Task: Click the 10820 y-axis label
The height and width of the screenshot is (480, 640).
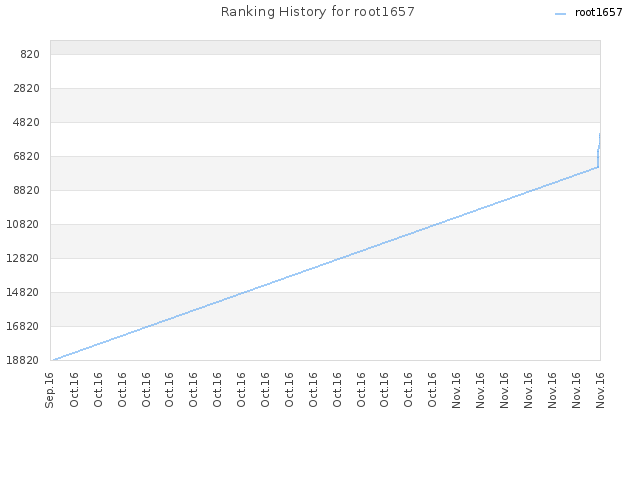Action: tap(23, 224)
